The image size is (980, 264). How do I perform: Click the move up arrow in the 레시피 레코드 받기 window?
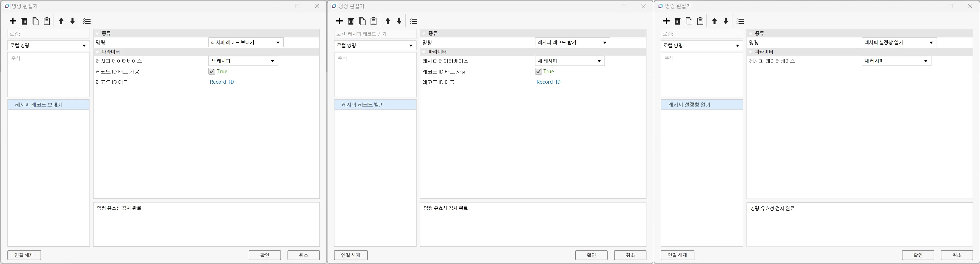[x=388, y=21]
